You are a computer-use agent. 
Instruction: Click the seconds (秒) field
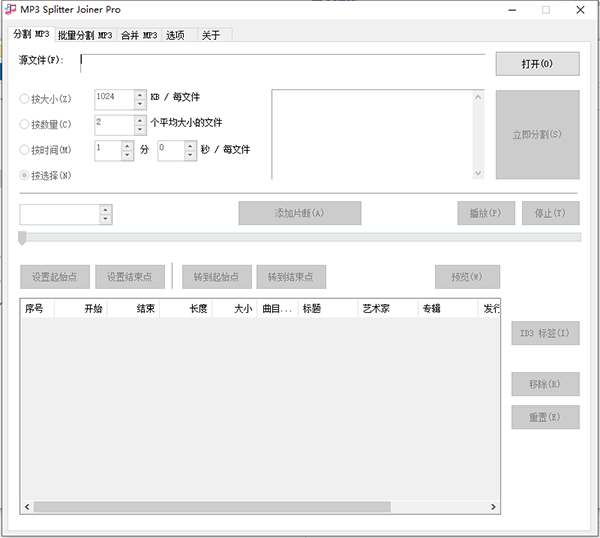(171, 151)
